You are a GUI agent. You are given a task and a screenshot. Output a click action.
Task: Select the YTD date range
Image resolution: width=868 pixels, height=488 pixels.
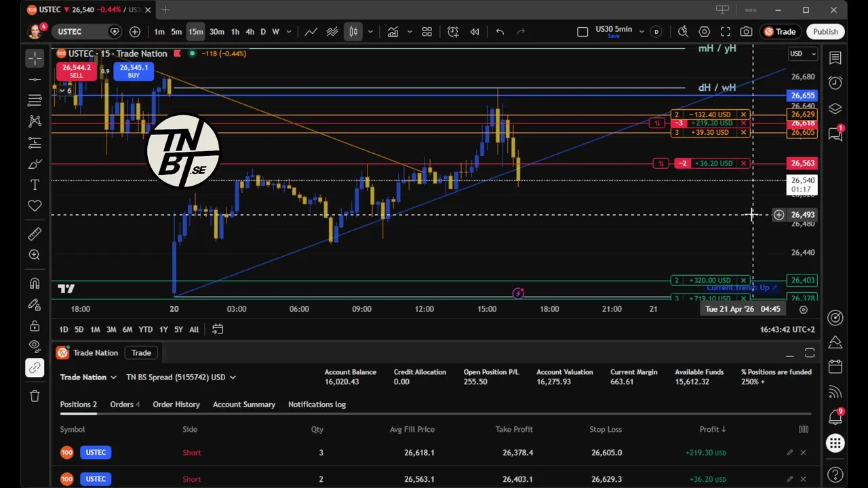click(x=145, y=329)
